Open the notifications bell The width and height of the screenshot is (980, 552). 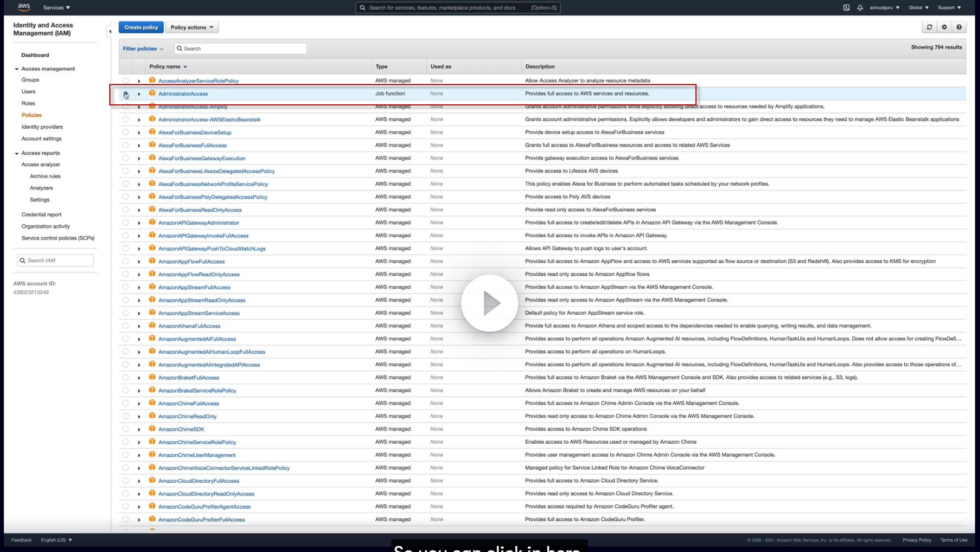[x=860, y=8]
